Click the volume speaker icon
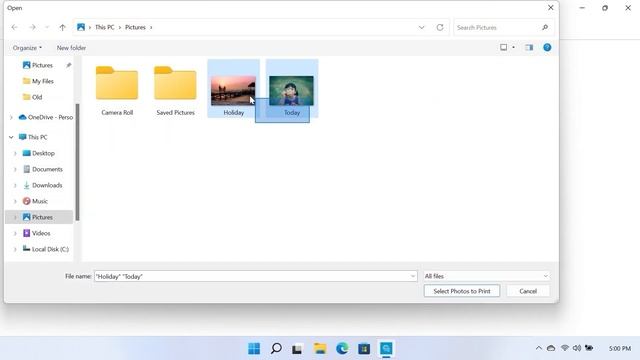The image size is (640, 360). (x=577, y=348)
